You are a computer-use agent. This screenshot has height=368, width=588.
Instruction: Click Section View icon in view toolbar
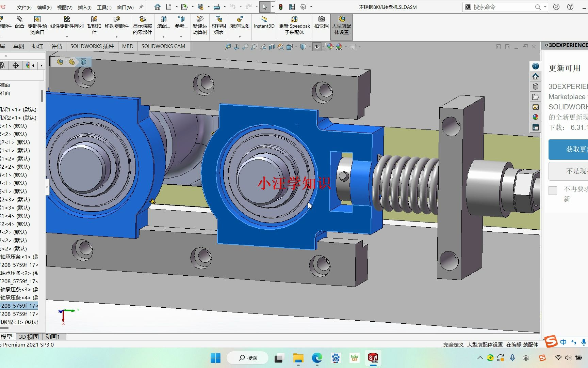coord(272,47)
